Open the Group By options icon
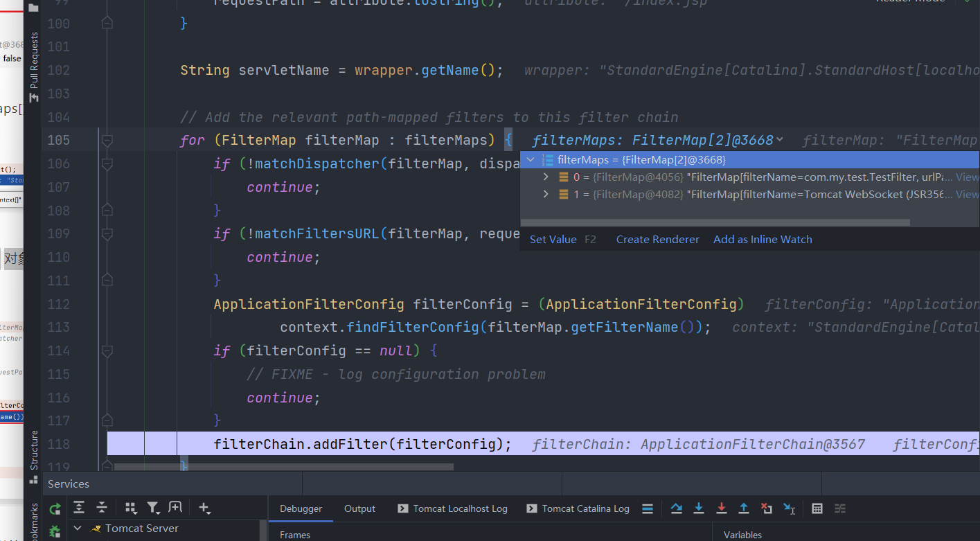Screen dimensions: 980x541 tap(131, 508)
